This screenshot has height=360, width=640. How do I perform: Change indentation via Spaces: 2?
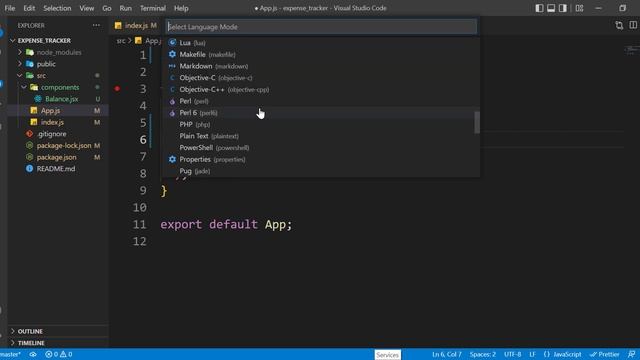pos(482,354)
